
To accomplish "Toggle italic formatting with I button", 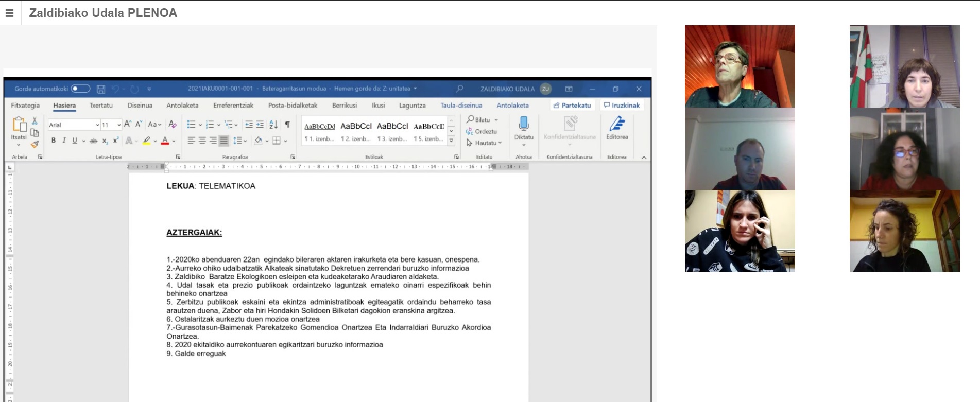I will (64, 141).
